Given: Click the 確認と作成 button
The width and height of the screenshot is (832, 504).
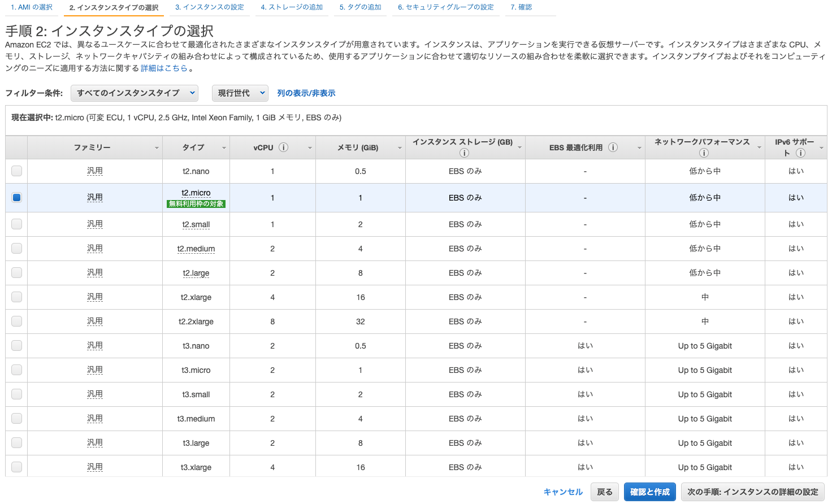Looking at the screenshot, I should tap(649, 492).
